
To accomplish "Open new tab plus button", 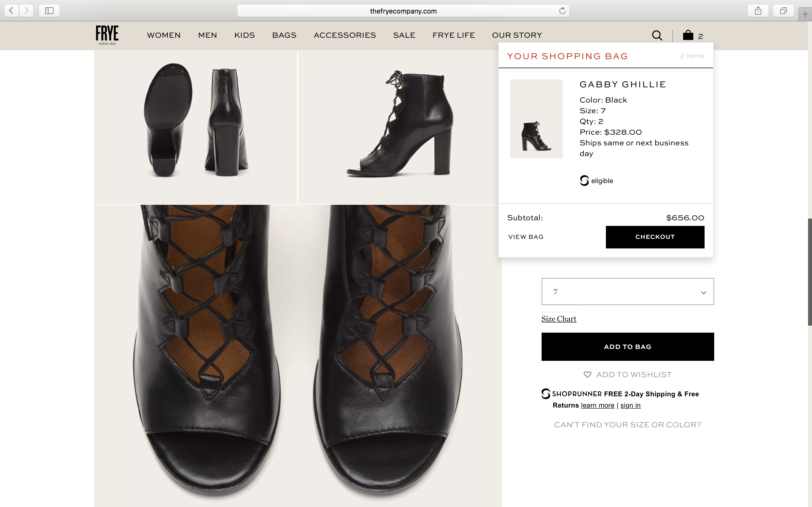I will 805,14.
